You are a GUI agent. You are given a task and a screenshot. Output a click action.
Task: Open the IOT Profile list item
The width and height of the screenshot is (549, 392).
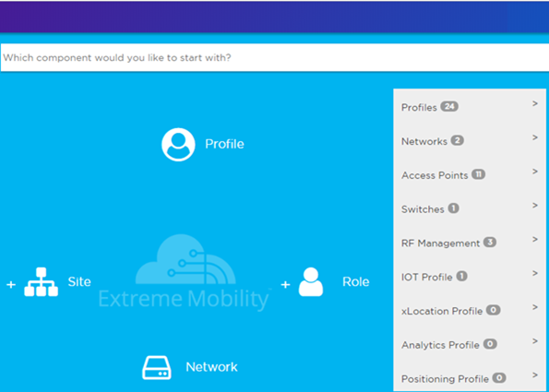[470, 276]
